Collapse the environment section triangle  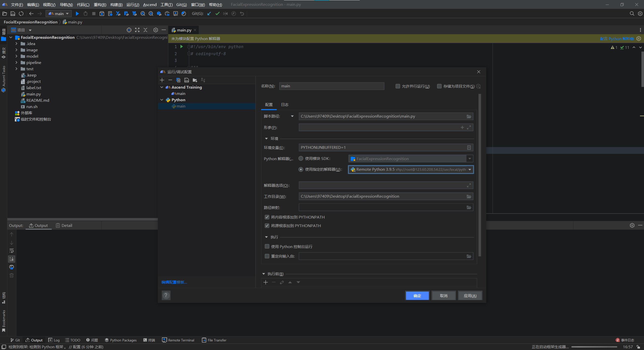(266, 138)
